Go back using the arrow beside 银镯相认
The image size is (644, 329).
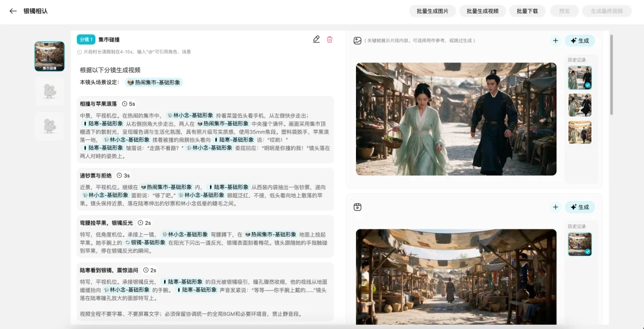(x=13, y=11)
